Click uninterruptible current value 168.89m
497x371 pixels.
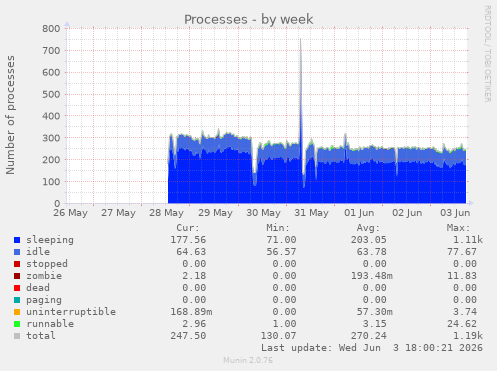tap(191, 312)
